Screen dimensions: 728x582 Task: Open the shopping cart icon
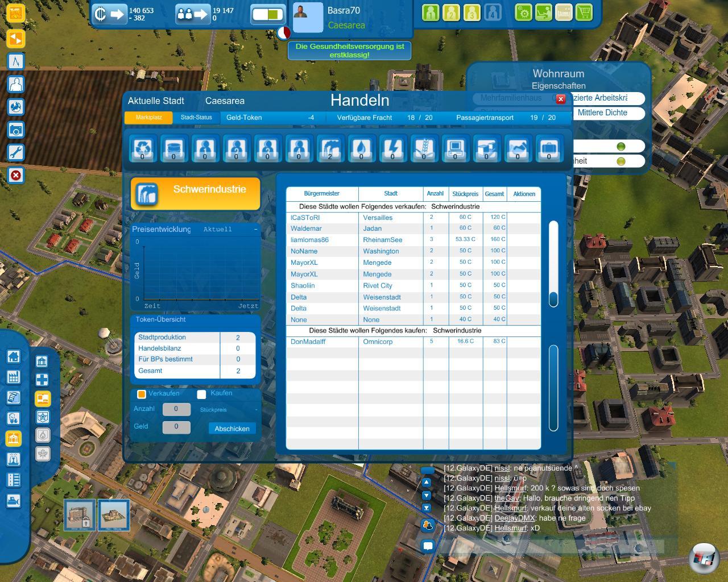[x=584, y=12]
